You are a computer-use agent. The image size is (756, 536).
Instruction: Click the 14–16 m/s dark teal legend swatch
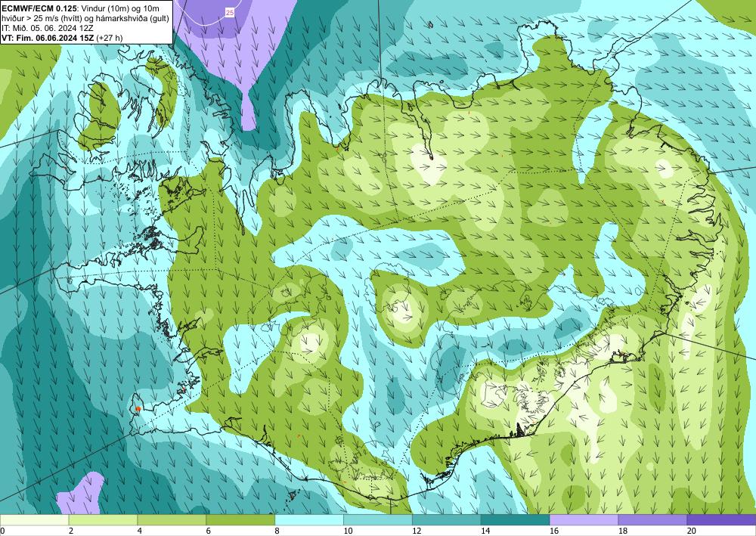[516, 519]
